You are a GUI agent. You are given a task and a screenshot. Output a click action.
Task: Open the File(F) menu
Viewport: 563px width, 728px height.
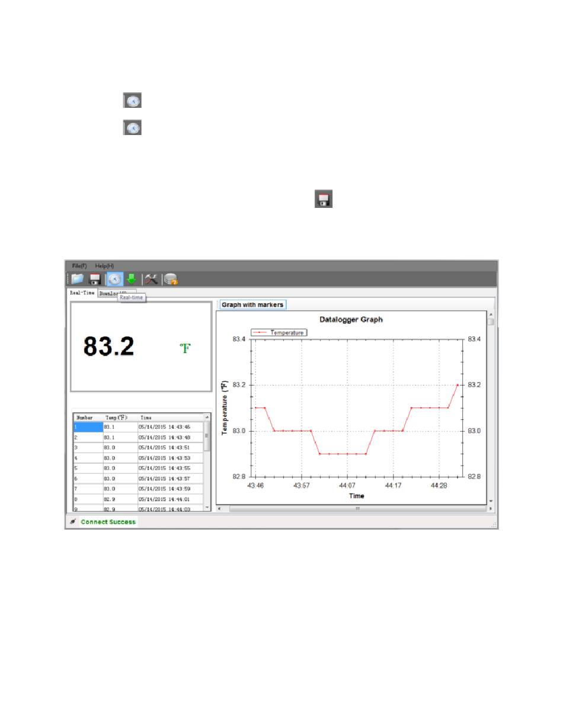coord(79,266)
